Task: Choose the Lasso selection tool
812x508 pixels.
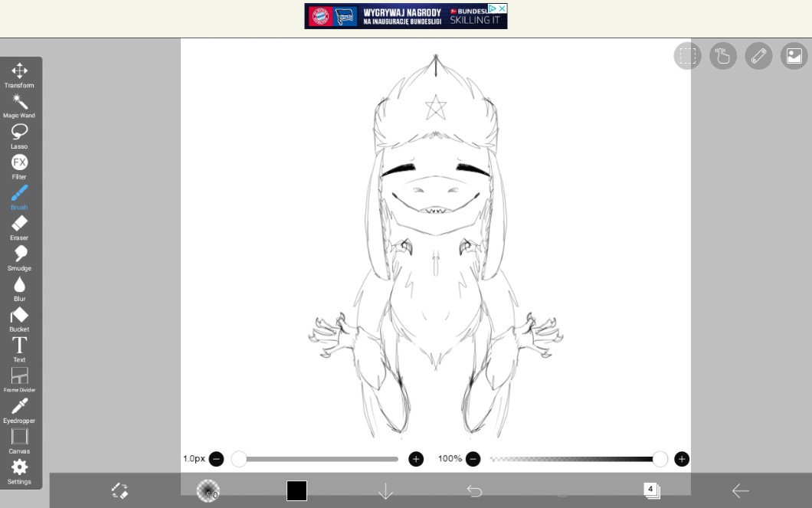Action: [19, 136]
